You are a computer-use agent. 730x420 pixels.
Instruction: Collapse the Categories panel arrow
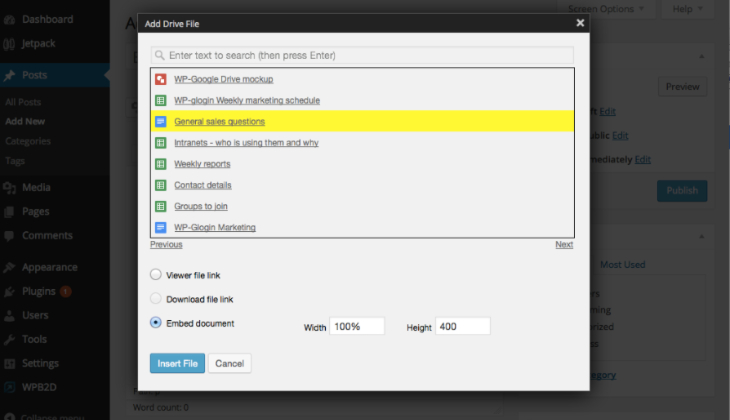[702, 237]
